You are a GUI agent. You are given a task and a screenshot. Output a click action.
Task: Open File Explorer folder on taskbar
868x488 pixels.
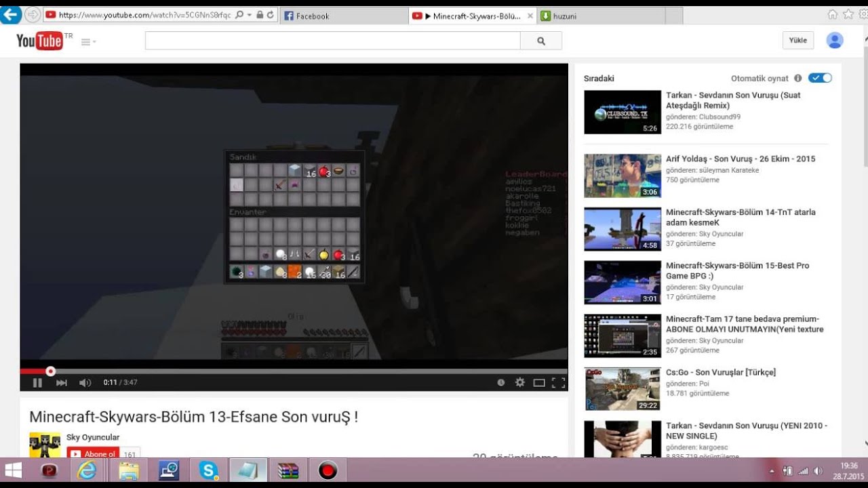point(128,470)
